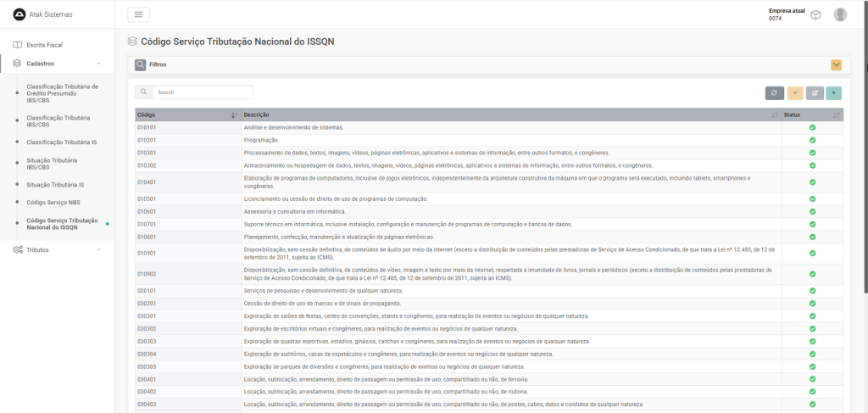Click the yellow X delete button
Image resolution: width=868 pixels, height=413 pixels.
795,93
